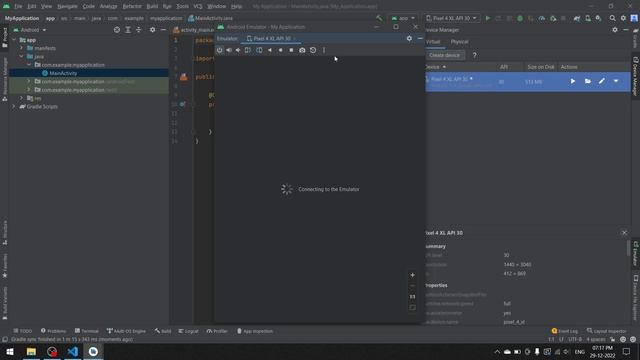Tap the emulator Overview square button
Screen dimensions: 640x360
click(x=291, y=50)
